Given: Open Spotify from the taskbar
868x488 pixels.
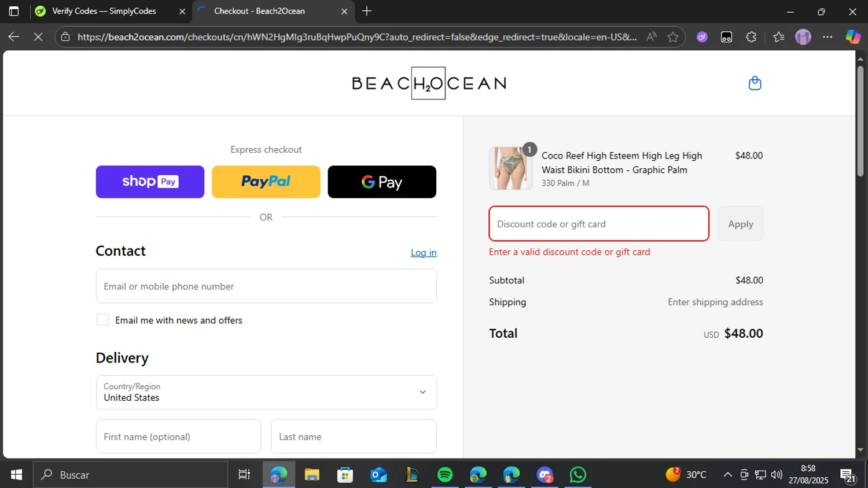Looking at the screenshot, I should (x=445, y=475).
